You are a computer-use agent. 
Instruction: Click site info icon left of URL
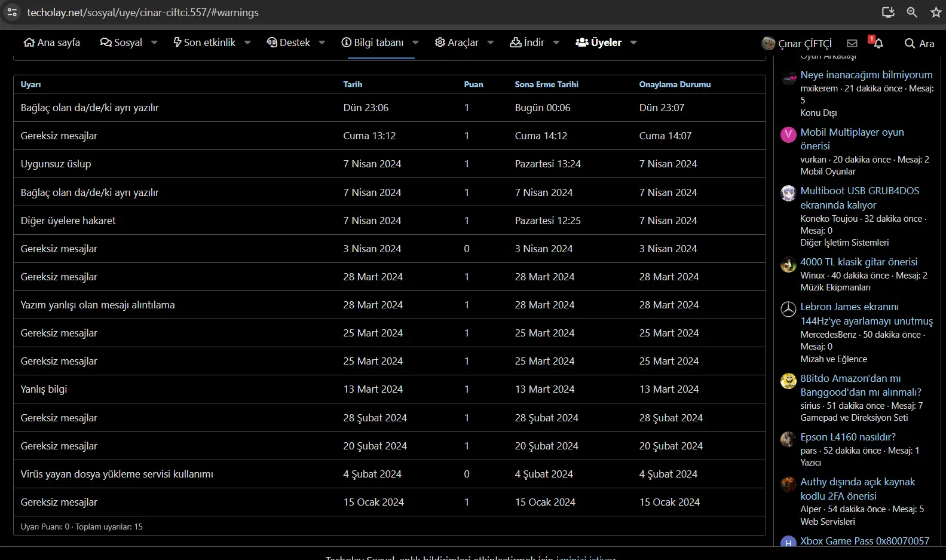(x=12, y=12)
